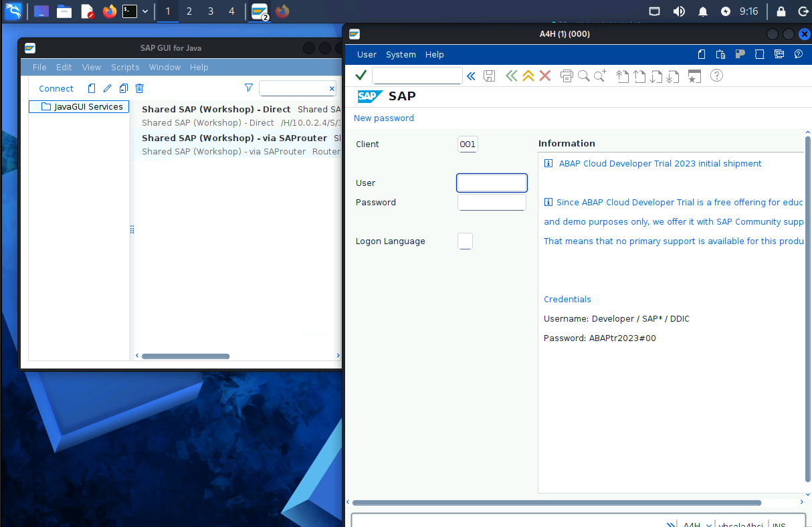Click the New password button

click(384, 118)
